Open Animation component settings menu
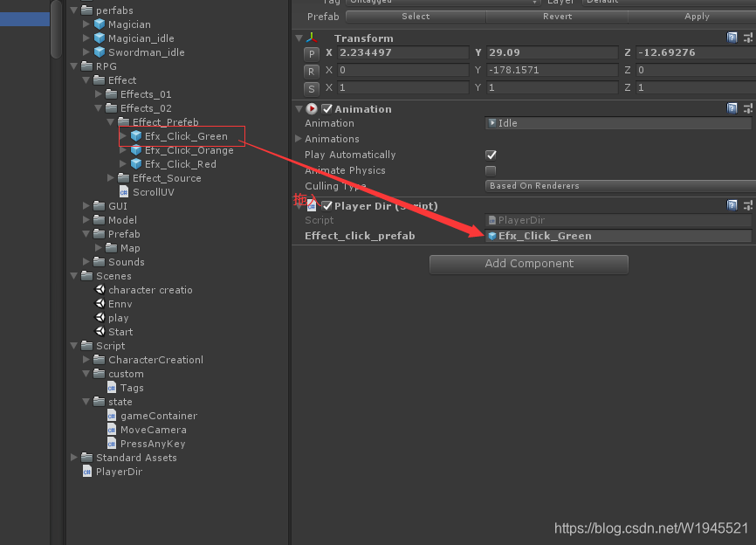This screenshot has height=545, width=756. pos(748,108)
